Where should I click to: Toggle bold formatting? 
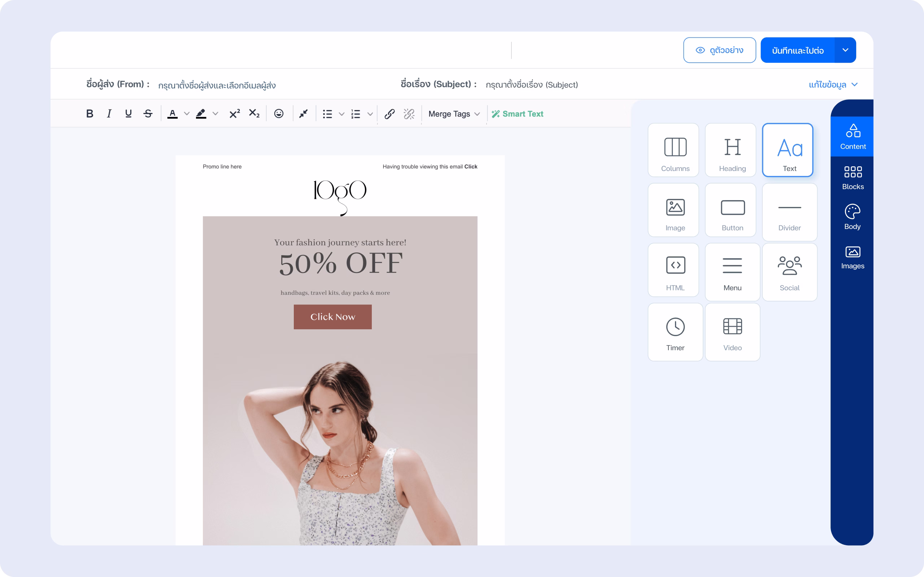coord(90,114)
